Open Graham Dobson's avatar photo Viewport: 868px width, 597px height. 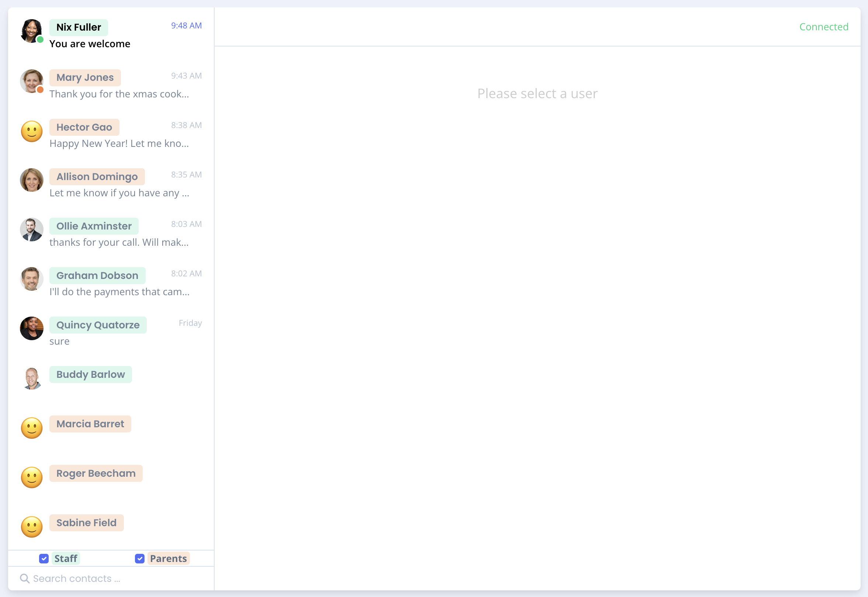pyautogui.click(x=31, y=279)
